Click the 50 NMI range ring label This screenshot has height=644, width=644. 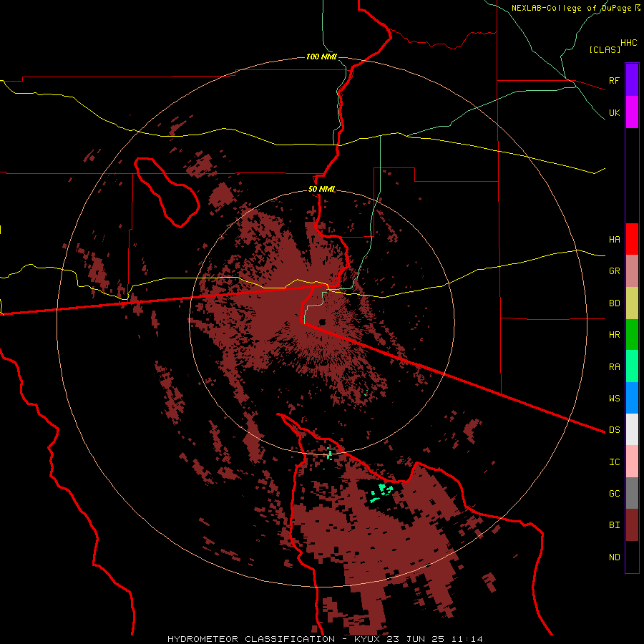(321, 189)
